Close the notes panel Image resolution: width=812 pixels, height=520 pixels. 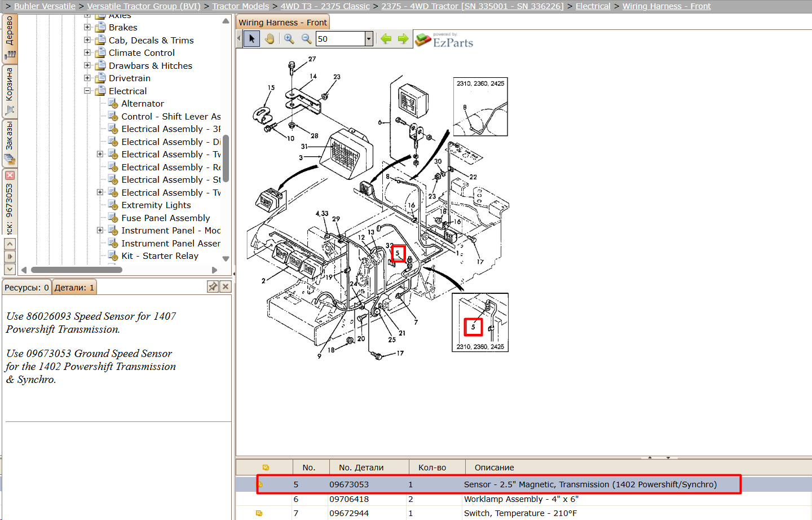pyautogui.click(x=226, y=287)
